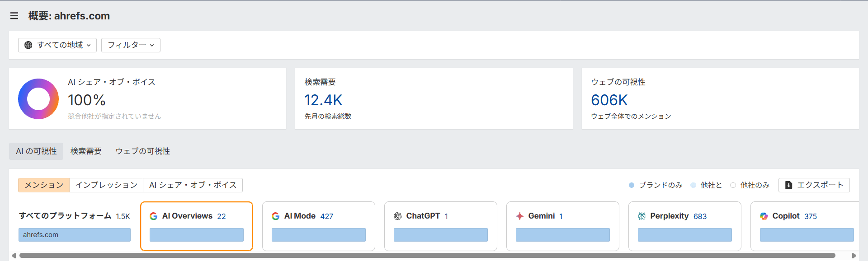Switch to AI の可視性 tab
The width and height of the screenshot is (868, 261).
click(36, 151)
